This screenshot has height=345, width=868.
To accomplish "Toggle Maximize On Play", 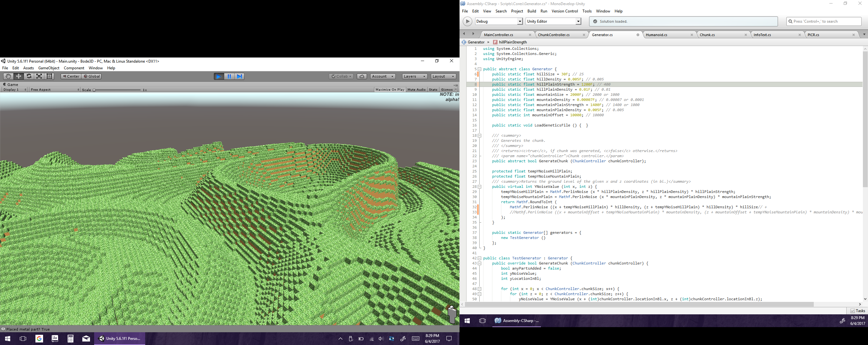I will (390, 90).
